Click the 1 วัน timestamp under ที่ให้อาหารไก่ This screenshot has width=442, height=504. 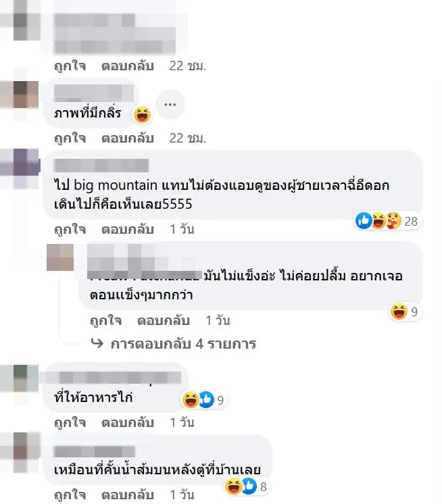[182, 422]
